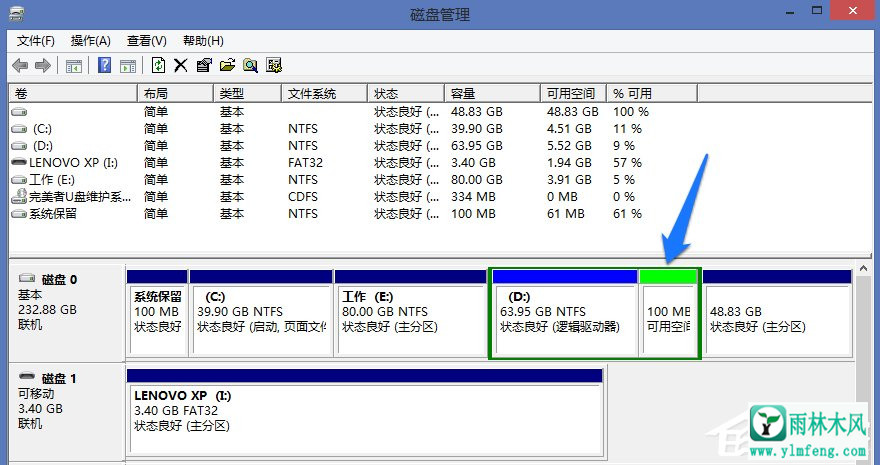Click the 100 % available cell
The height and width of the screenshot is (465, 880).
click(x=631, y=112)
